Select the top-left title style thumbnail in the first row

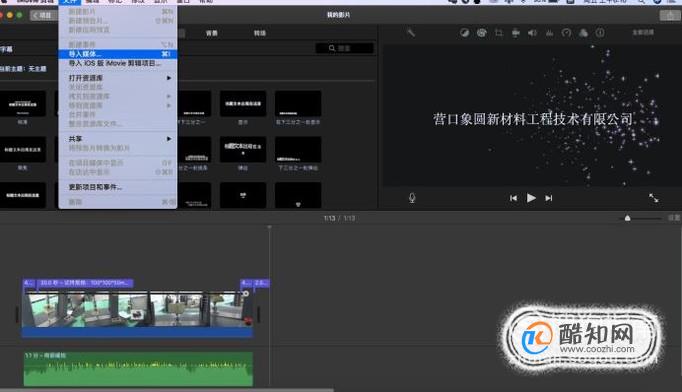point(23,104)
